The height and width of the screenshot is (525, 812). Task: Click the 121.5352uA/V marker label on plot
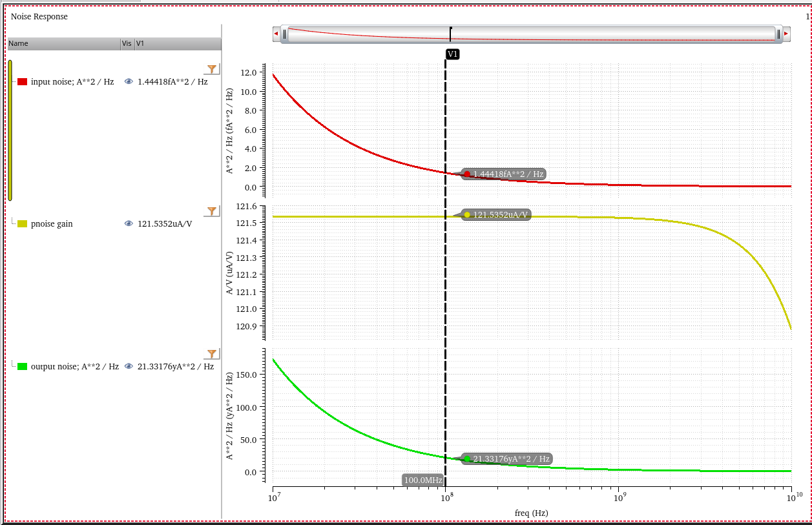pyautogui.click(x=501, y=214)
